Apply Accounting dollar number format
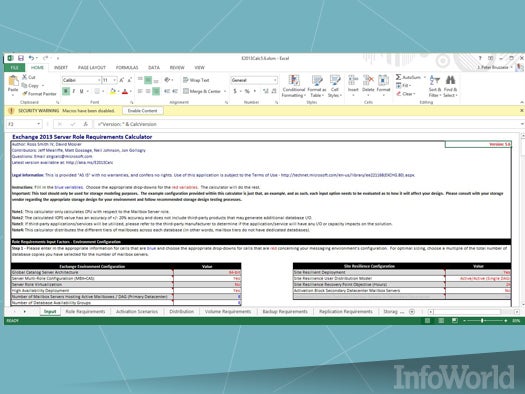The height and width of the screenshot is (394, 525). (x=235, y=91)
